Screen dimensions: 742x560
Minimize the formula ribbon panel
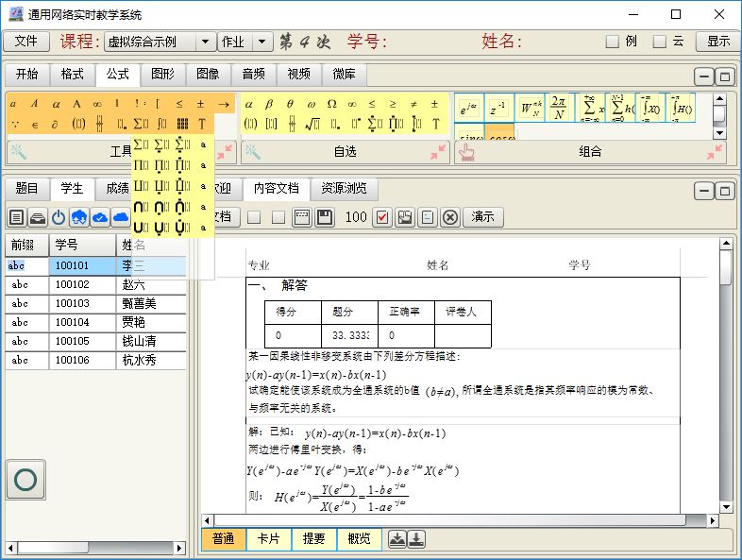(703, 76)
